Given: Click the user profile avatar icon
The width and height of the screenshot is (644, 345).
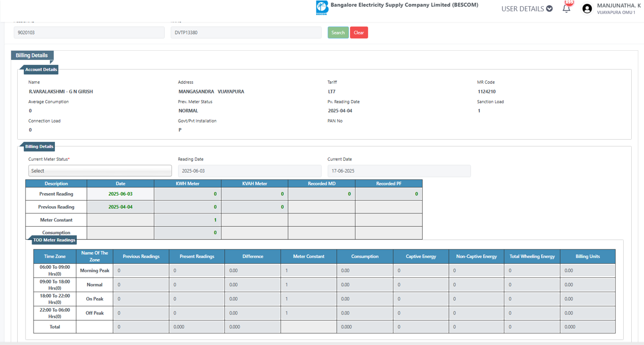Looking at the screenshot, I should point(587,9).
